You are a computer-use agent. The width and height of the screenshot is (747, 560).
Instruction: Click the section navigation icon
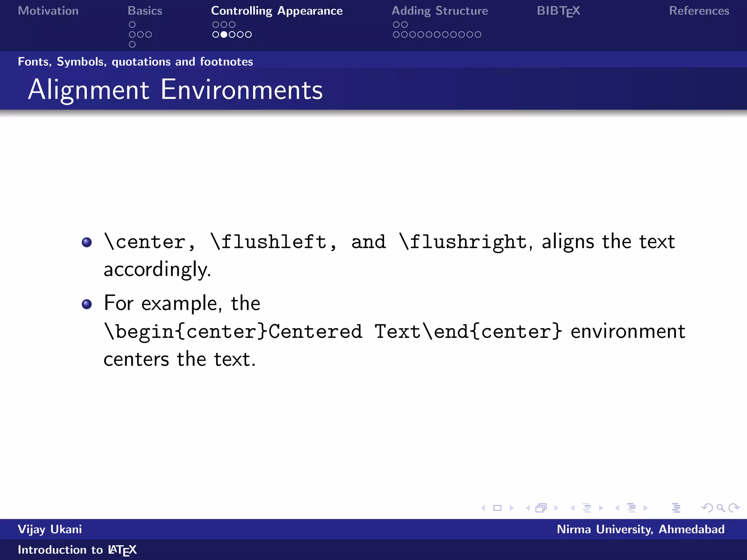coord(631,508)
